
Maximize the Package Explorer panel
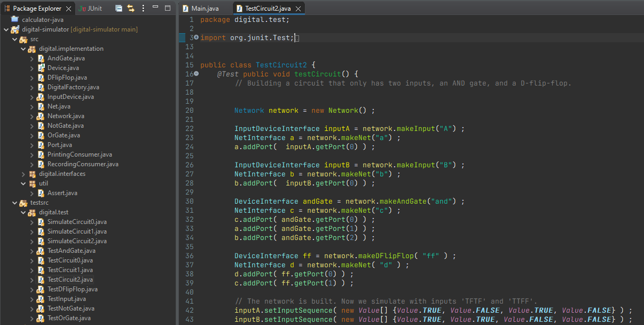(x=168, y=9)
